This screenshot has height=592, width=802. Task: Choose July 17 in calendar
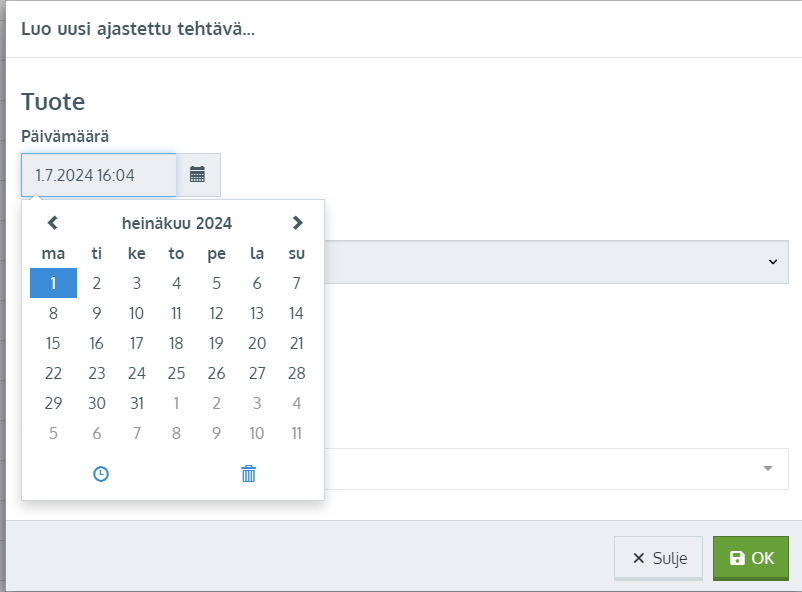[137, 343]
